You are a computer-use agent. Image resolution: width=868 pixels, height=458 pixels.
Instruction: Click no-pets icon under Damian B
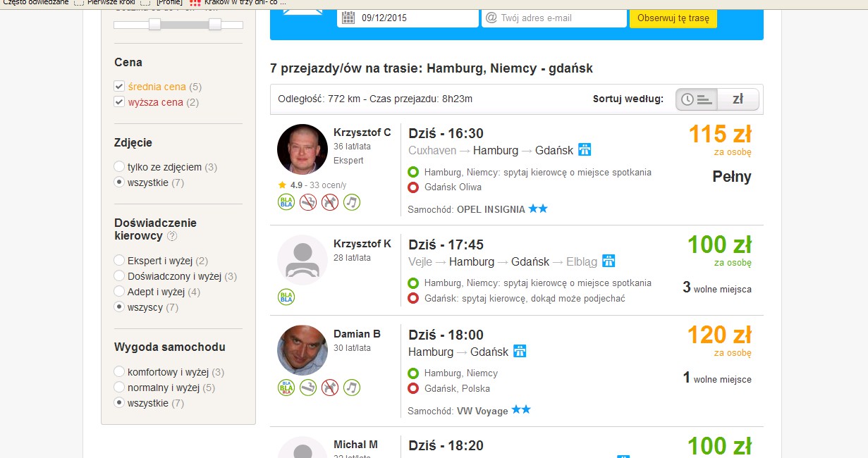pos(330,388)
